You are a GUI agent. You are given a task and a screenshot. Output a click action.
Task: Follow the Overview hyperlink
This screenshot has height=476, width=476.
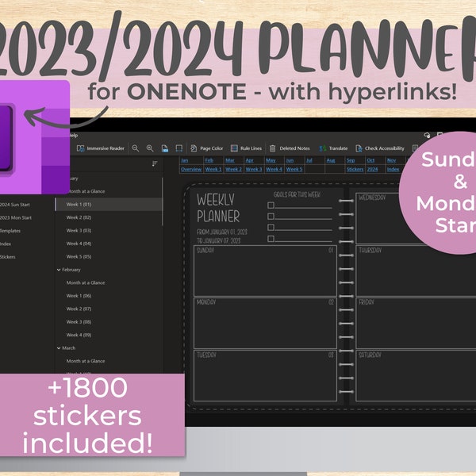[191, 170]
